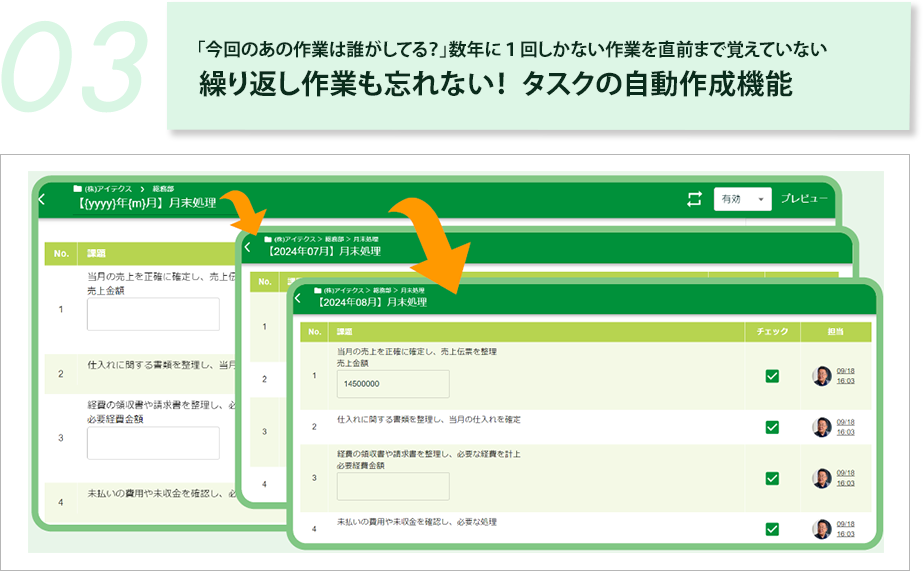923x571 pixels.
Task: Click the 09/18 16:03 timestamp link for task 3
Action: pos(845,478)
